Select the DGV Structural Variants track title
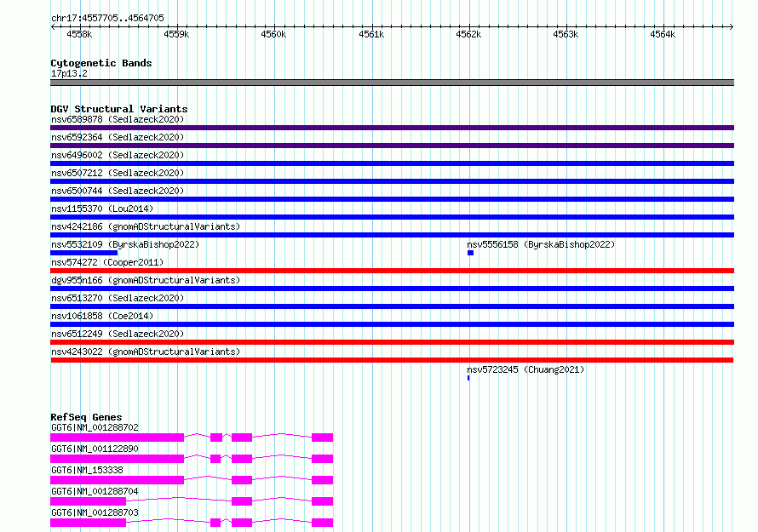 coord(119,109)
